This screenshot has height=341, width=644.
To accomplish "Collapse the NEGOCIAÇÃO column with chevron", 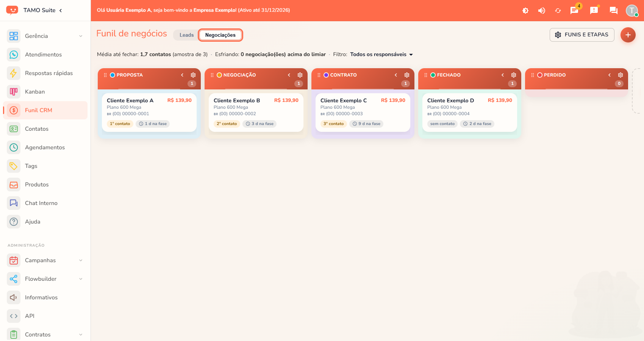I will pyautogui.click(x=289, y=75).
